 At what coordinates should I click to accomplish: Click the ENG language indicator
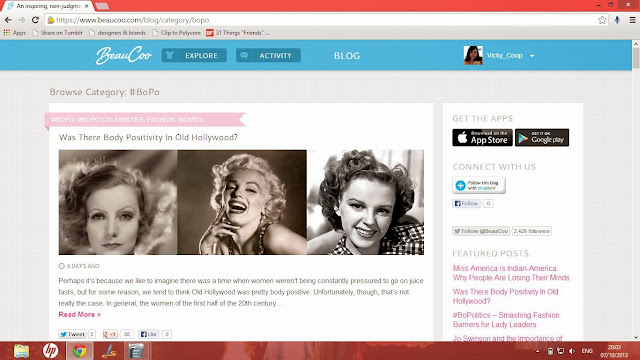tap(587, 351)
